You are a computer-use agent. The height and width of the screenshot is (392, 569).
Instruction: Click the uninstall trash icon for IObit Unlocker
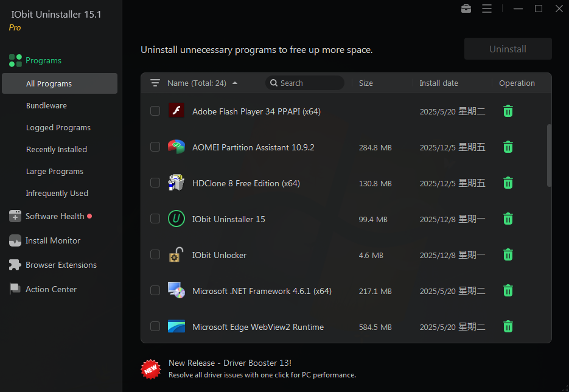click(x=508, y=255)
